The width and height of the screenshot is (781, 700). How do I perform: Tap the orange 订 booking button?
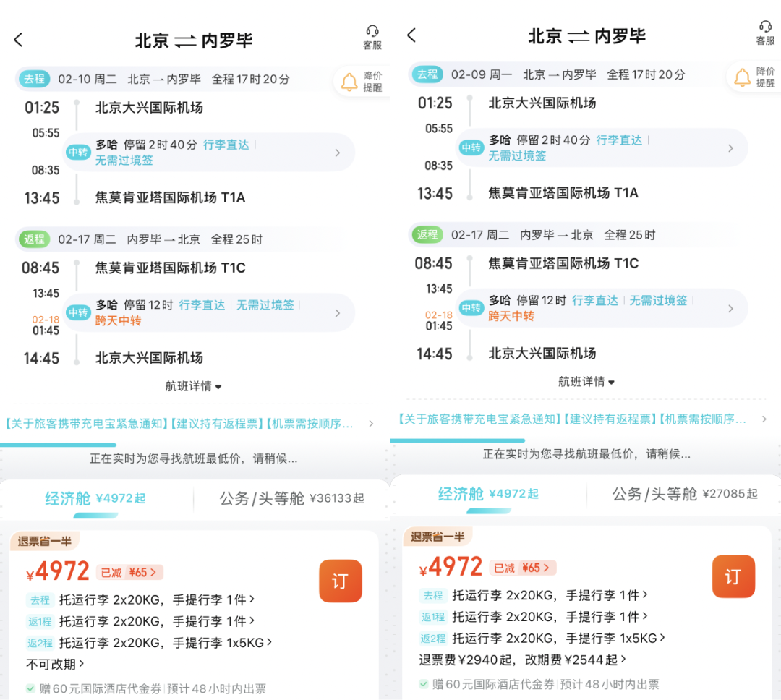click(x=341, y=581)
